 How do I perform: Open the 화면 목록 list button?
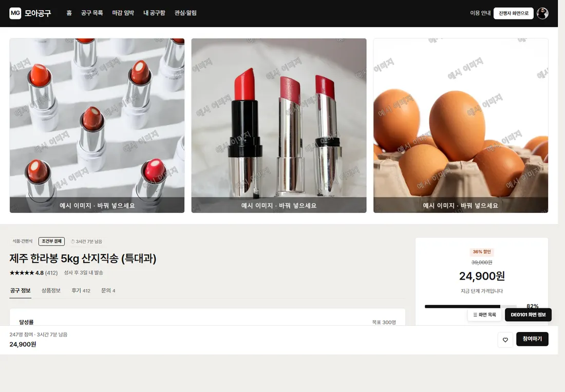click(x=485, y=315)
